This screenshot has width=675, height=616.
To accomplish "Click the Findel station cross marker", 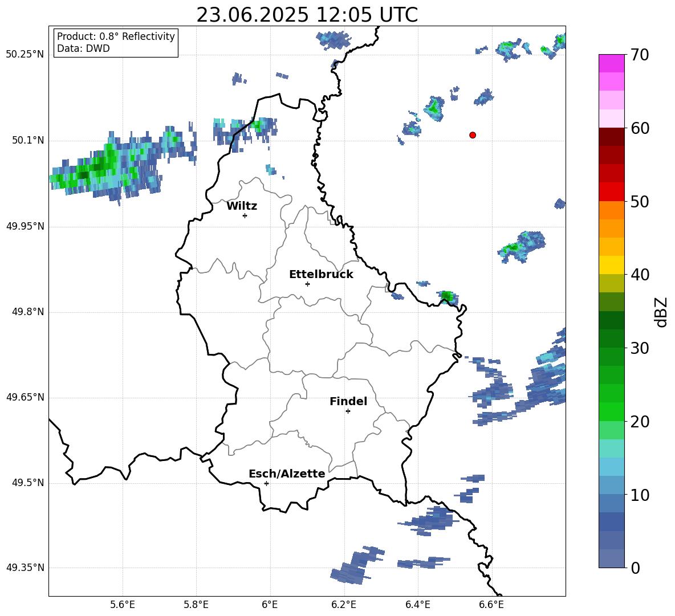I will [348, 411].
